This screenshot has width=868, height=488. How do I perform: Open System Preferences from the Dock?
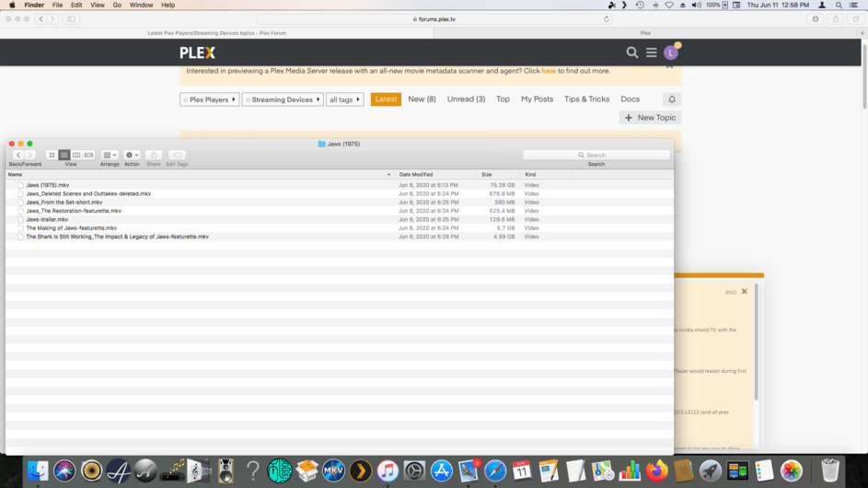(x=414, y=471)
